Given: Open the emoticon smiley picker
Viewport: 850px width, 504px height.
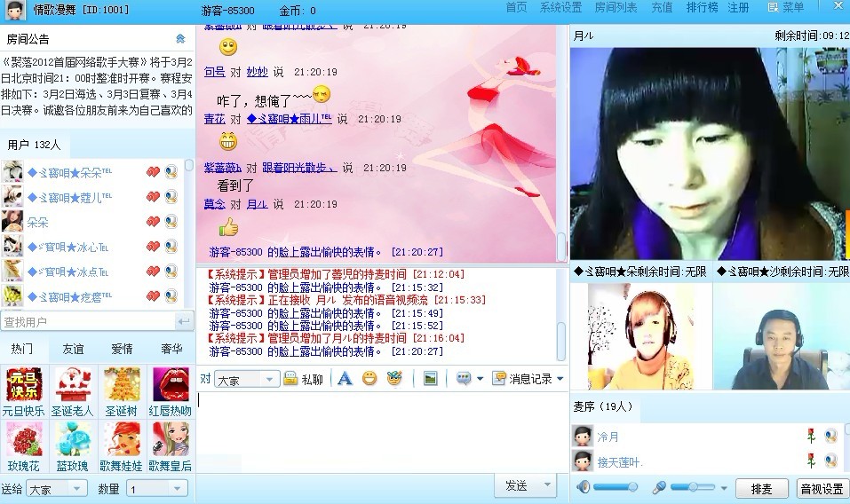Looking at the screenshot, I should tap(369, 378).
